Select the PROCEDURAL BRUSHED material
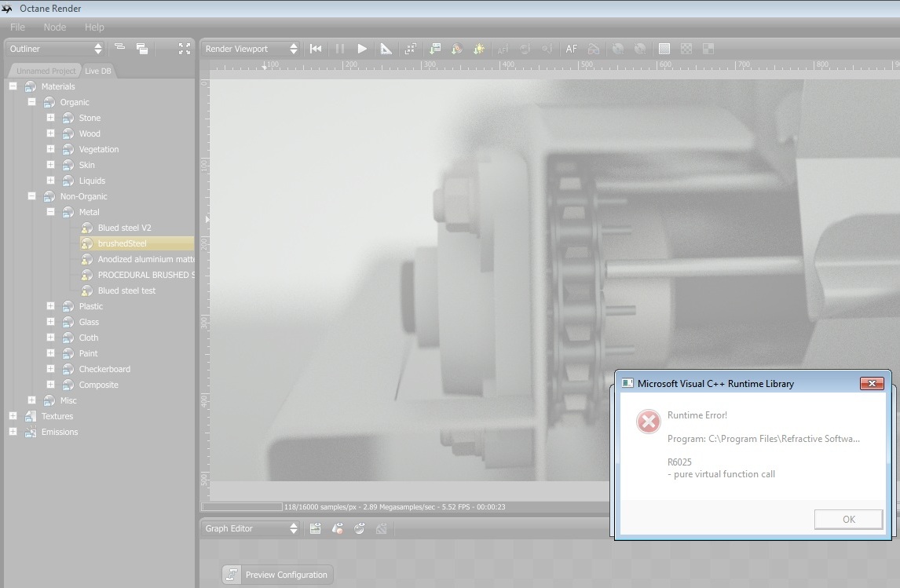Screen dimensions: 900x588 (146, 275)
